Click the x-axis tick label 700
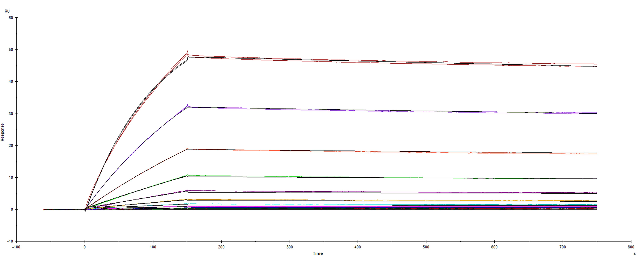The height and width of the screenshot is (256, 644). point(563,247)
